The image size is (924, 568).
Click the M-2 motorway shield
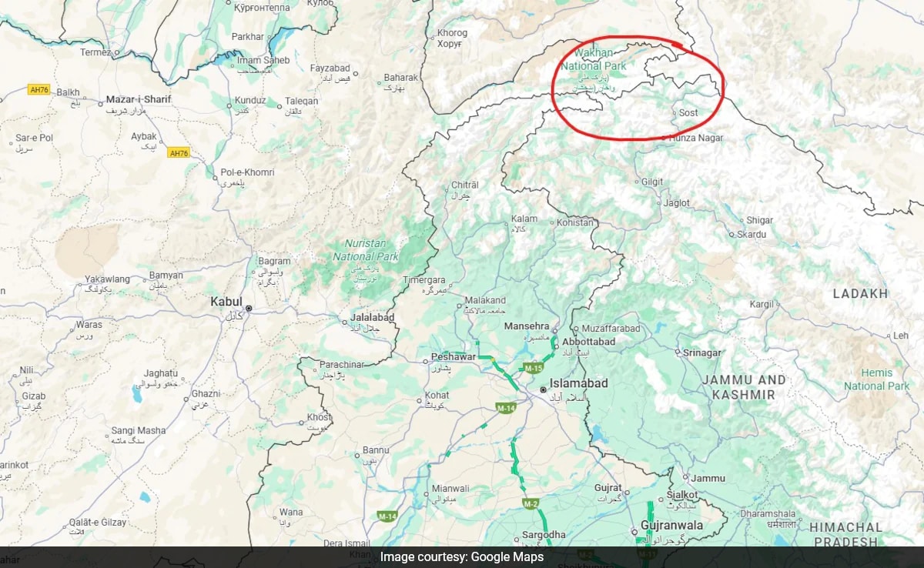pyautogui.click(x=530, y=503)
